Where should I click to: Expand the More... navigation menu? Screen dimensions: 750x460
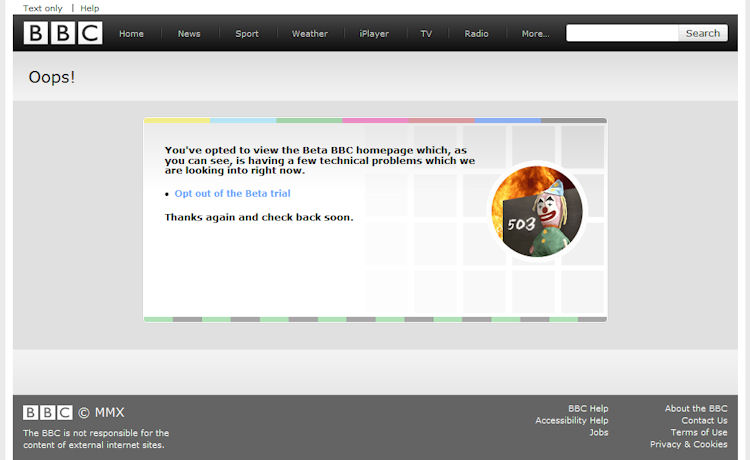click(x=535, y=33)
